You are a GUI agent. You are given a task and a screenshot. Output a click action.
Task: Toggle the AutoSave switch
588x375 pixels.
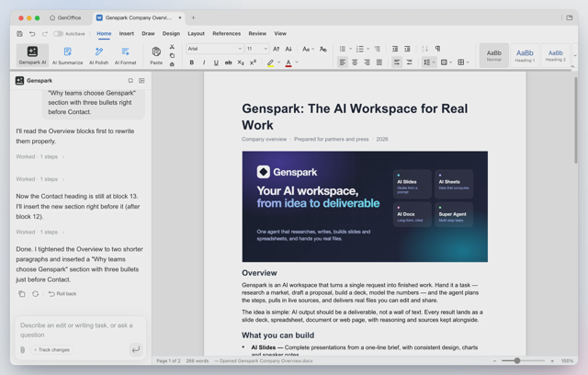click(58, 34)
